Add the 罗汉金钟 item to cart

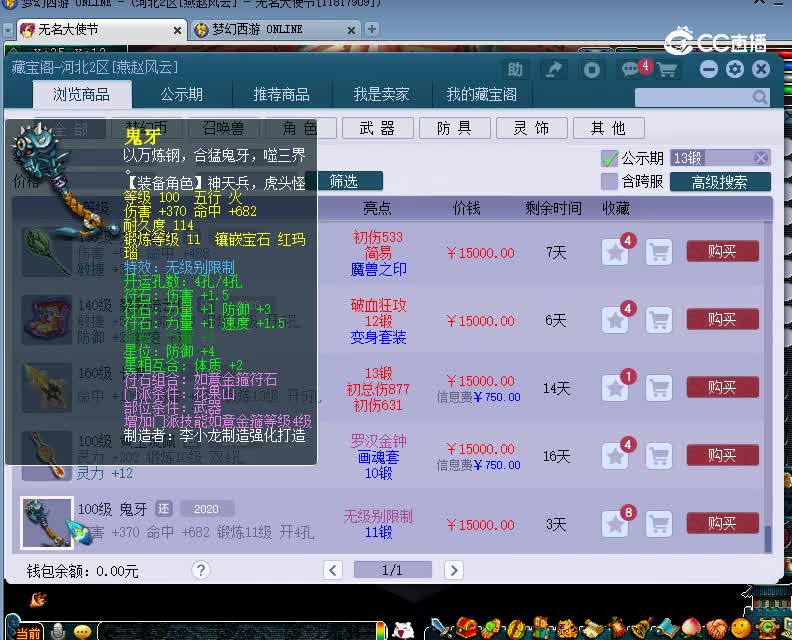click(659, 457)
